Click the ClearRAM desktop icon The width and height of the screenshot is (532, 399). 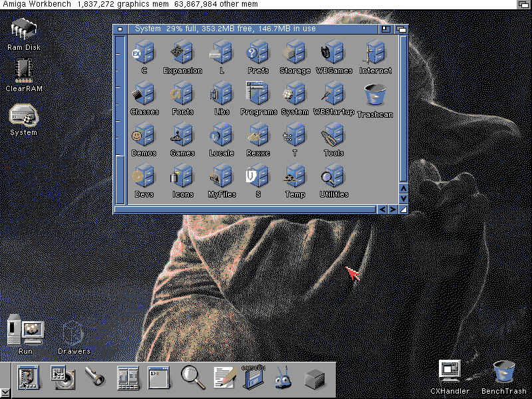(24, 72)
